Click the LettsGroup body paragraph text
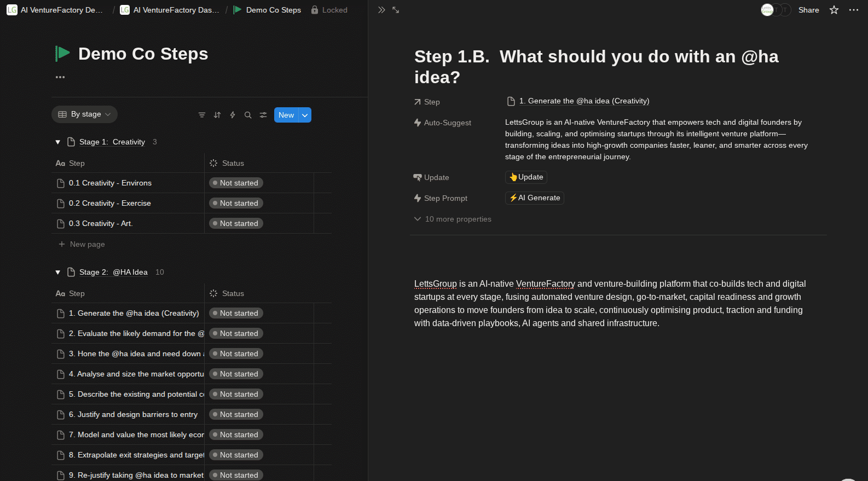Screen dimensions: 868x481 click(610, 303)
